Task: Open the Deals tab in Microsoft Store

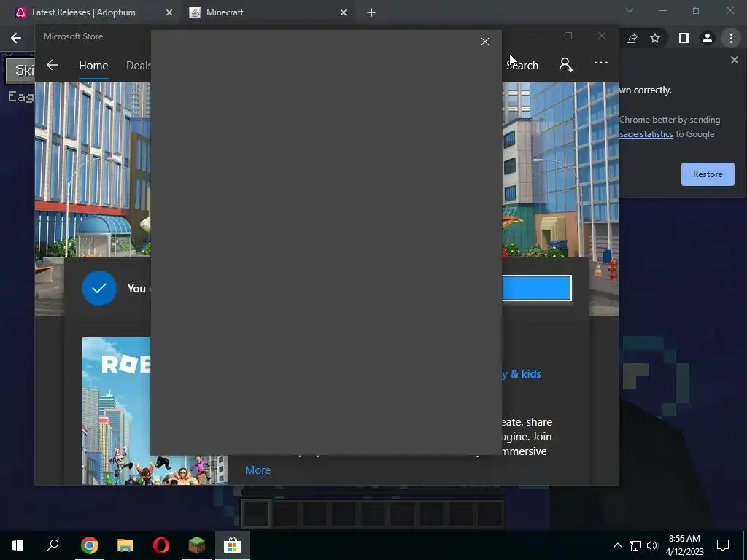Action: [138, 65]
